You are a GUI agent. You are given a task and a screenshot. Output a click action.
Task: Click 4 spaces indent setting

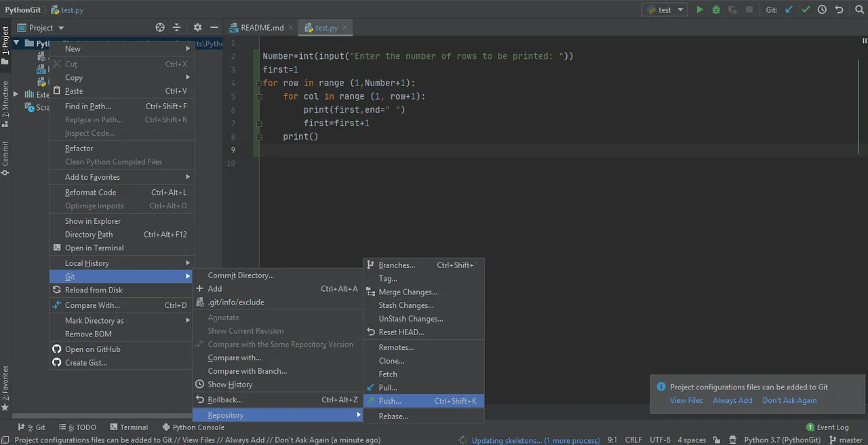692,440
